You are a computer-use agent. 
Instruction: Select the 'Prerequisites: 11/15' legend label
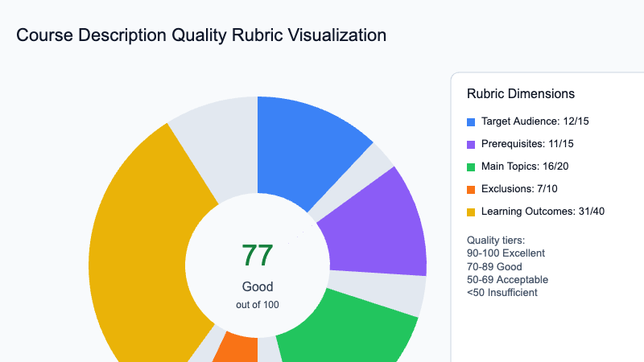[532, 144]
